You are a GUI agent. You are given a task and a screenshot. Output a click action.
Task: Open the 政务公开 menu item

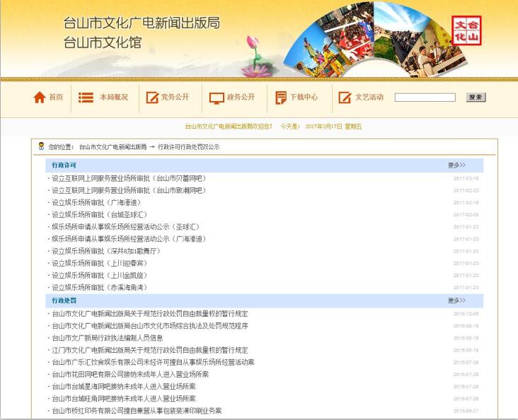pos(241,98)
